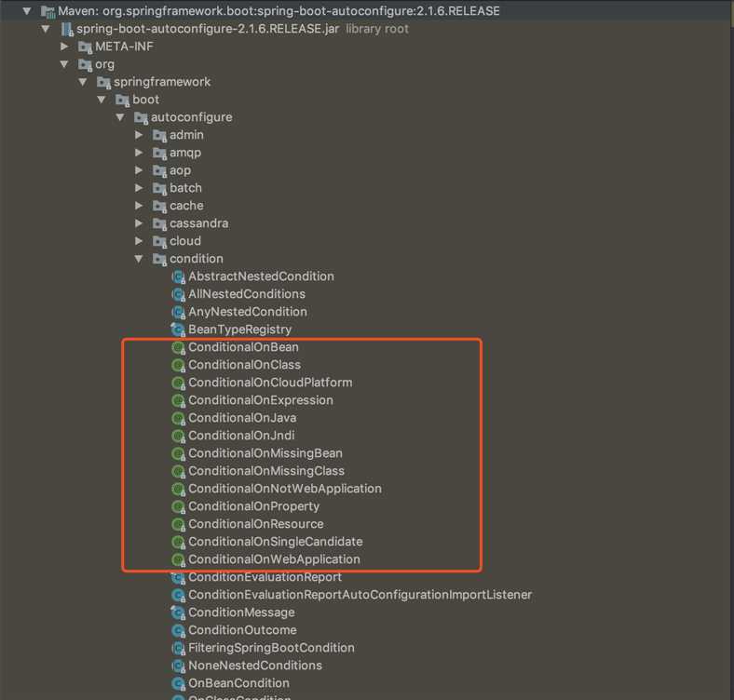Select the NoneNestedConditions class
Viewport: 734px width, 700px height.
click(x=255, y=666)
